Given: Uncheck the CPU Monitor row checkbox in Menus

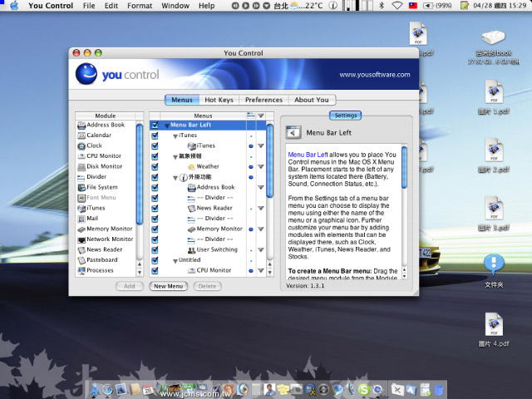Looking at the screenshot, I should click(x=155, y=270).
